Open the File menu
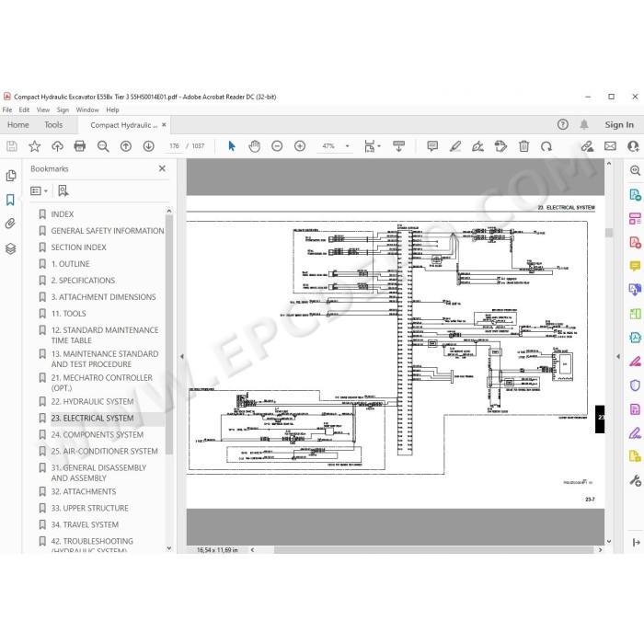 coord(7,110)
